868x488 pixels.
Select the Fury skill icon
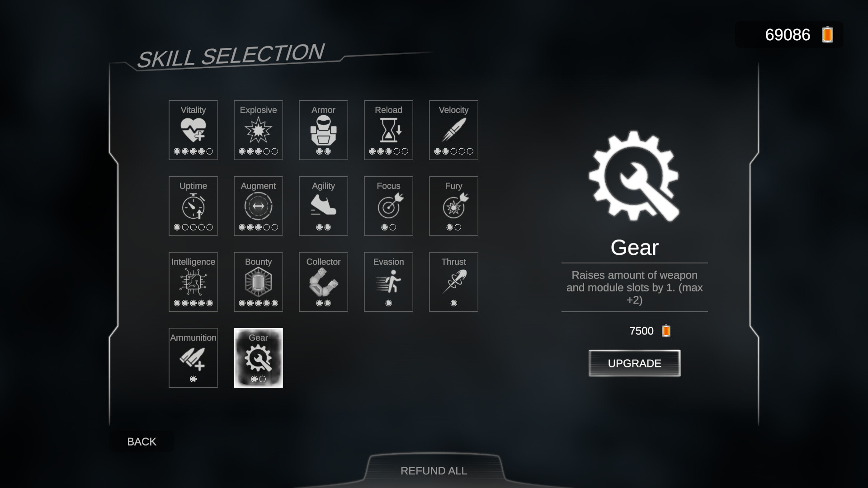(454, 206)
